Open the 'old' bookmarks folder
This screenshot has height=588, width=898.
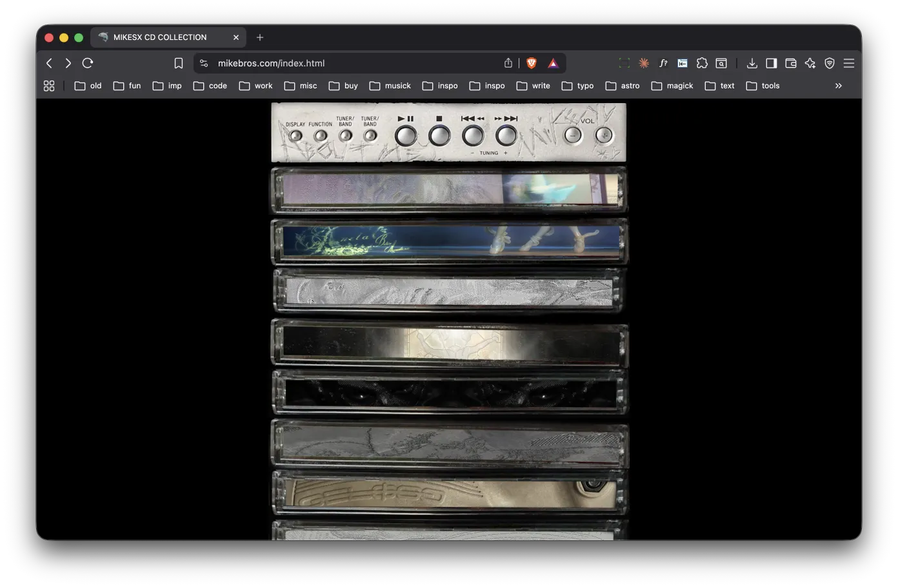coord(88,86)
